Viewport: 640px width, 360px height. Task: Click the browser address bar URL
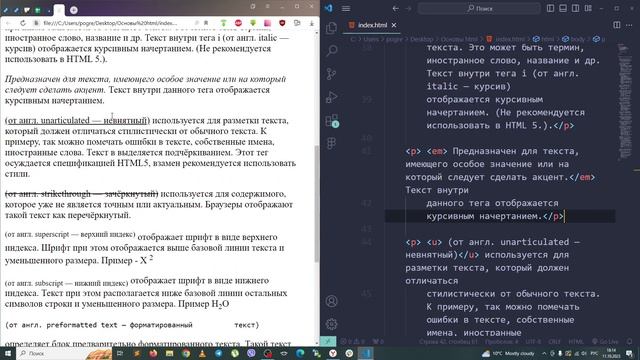click(110, 23)
